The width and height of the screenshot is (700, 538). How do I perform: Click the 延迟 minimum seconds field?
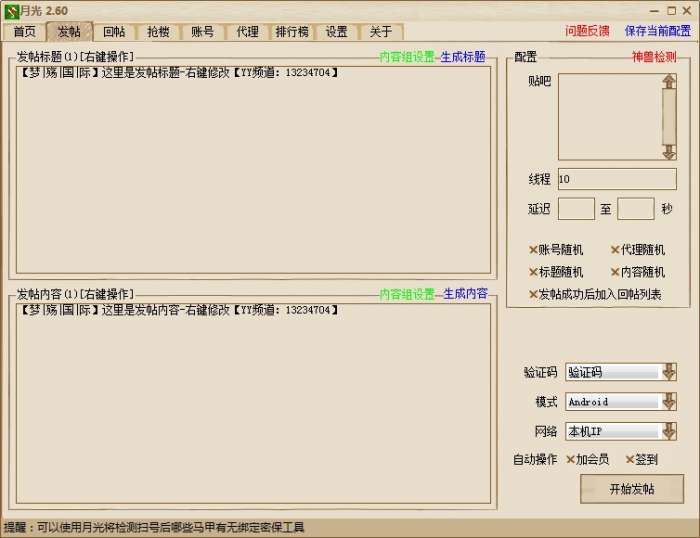(576, 209)
